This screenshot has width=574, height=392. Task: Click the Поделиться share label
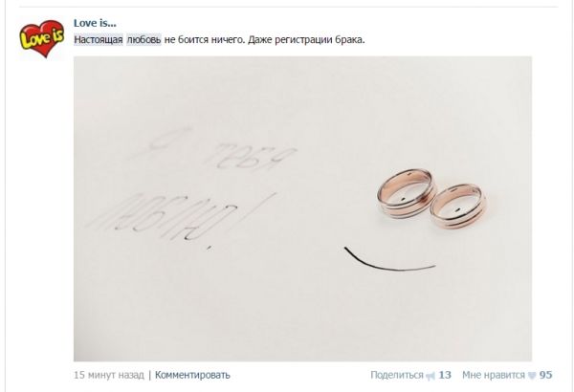pos(397,375)
